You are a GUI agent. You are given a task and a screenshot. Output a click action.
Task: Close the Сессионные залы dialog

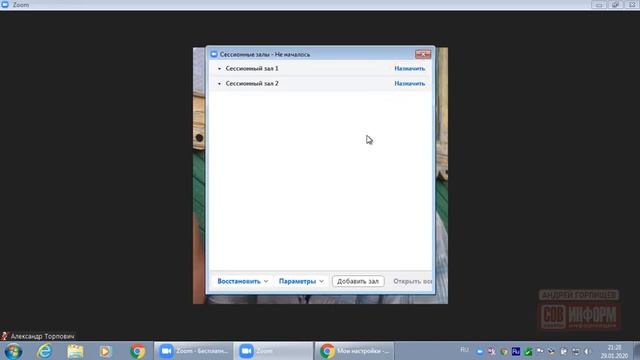pyautogui.click(x=423, y=54)
